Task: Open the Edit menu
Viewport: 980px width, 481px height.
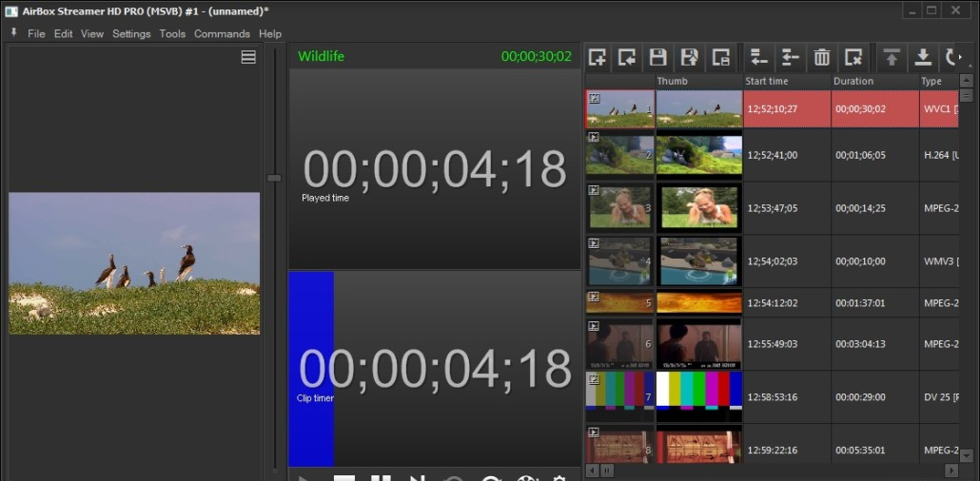Action: pyautogui.click(x=63, y=33)
